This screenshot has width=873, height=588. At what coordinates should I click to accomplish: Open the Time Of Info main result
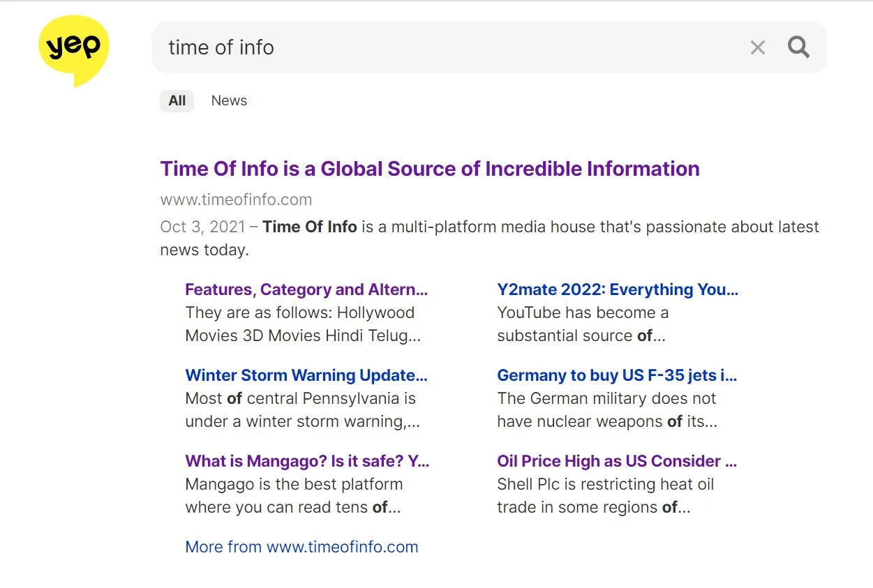pyautogui.click(x=429, y=168)
